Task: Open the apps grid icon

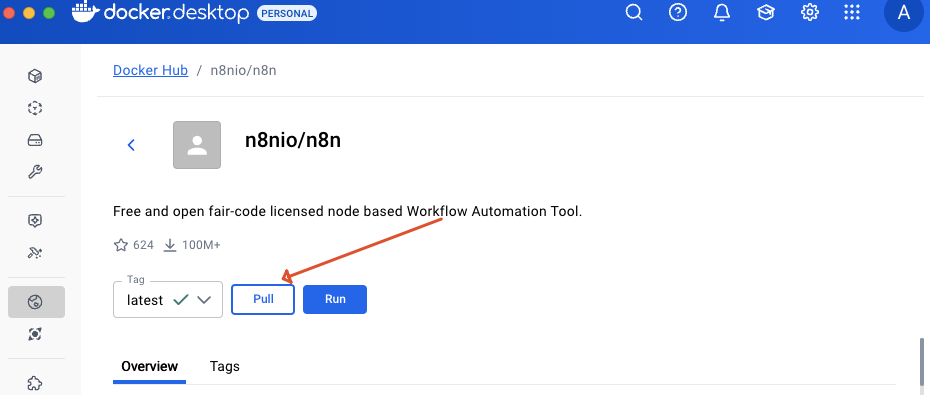Action: point(852,12)
